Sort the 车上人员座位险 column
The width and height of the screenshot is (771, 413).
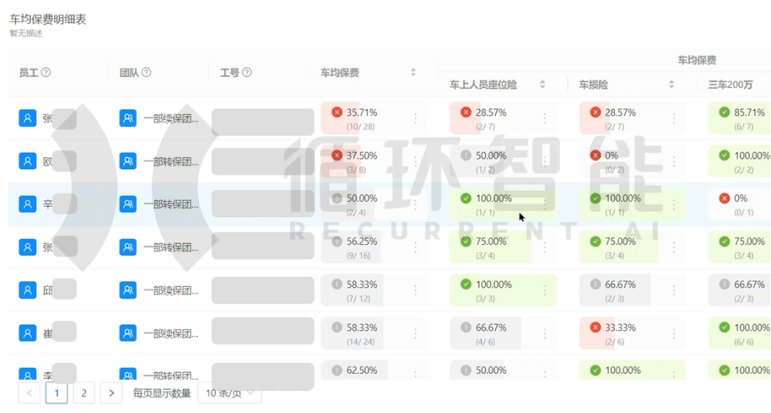click(542, 85)
